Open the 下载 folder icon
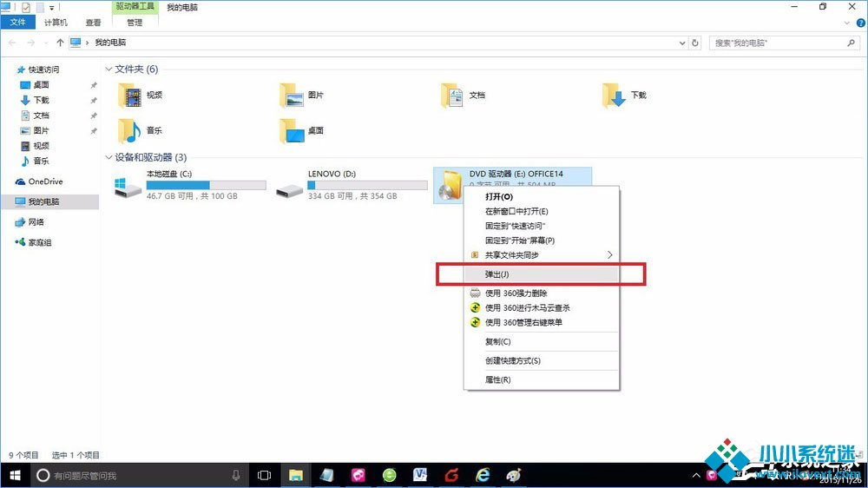The image size is (868, 488). click(614, 96)
